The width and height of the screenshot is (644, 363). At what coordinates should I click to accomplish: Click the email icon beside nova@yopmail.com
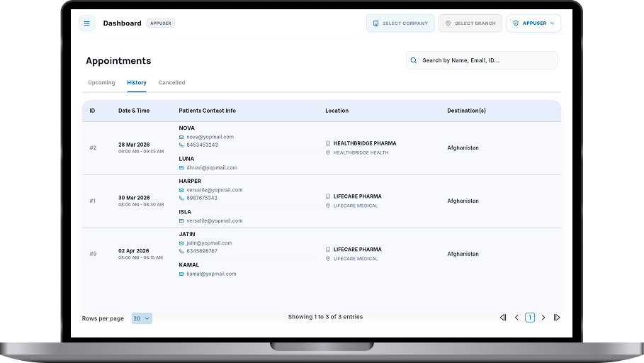coord(181,137)
